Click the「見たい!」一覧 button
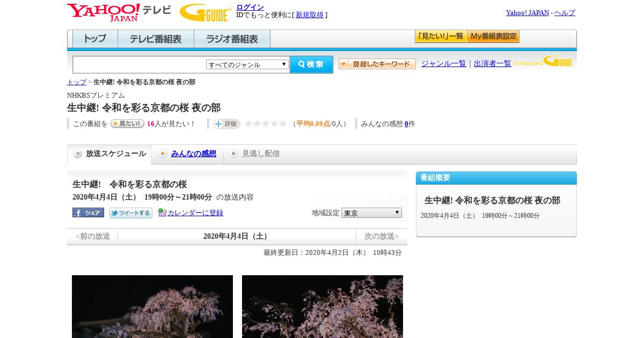644x338 pixels. click(x=441, y=36)
